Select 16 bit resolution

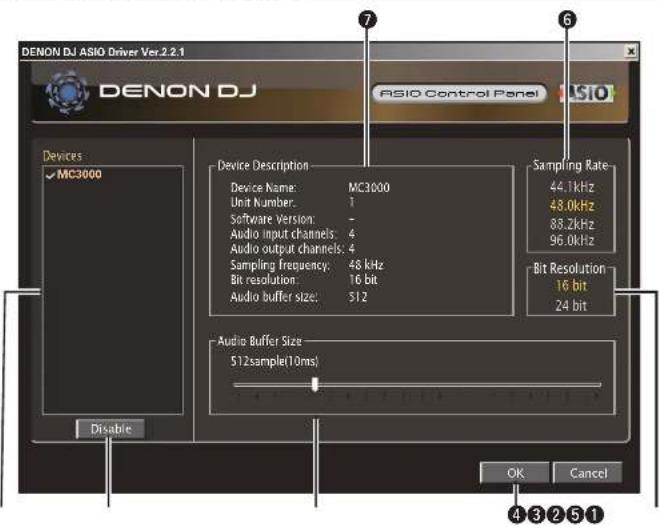[x=571, y=286]
